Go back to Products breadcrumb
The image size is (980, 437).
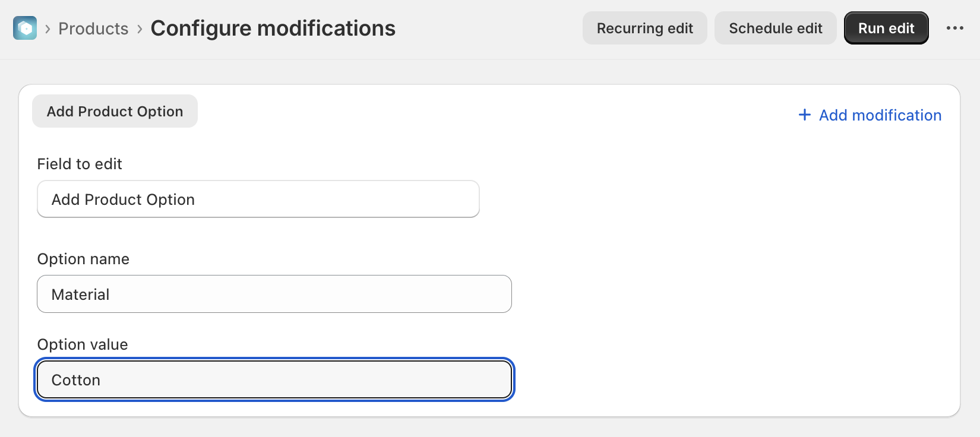[93, 28]
